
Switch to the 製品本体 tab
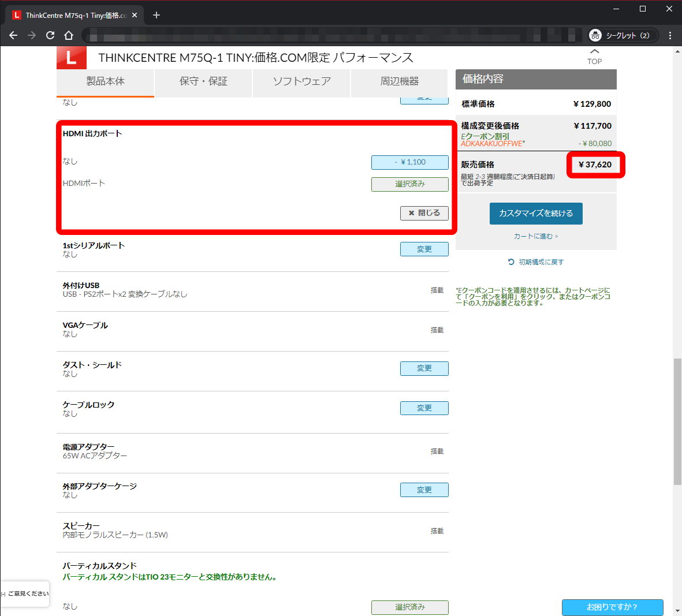coord(105,82)
